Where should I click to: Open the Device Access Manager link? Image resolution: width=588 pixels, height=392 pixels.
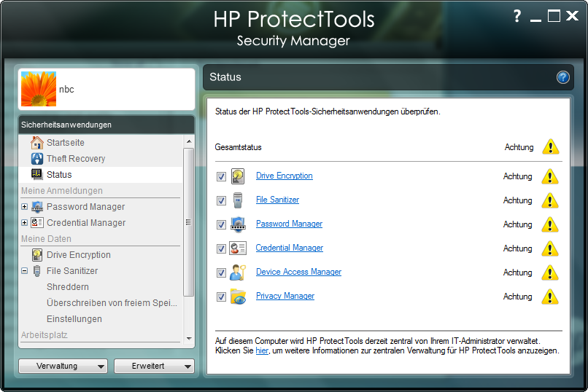(298, 272)
